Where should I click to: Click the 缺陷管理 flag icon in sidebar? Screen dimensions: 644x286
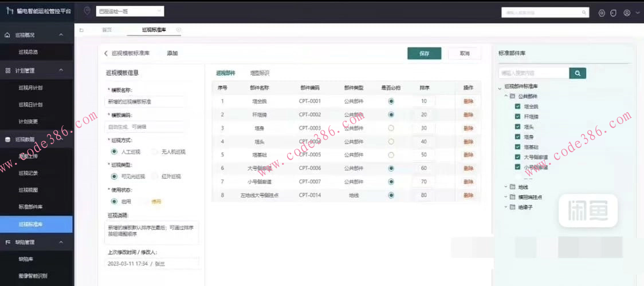coord(7,243)
